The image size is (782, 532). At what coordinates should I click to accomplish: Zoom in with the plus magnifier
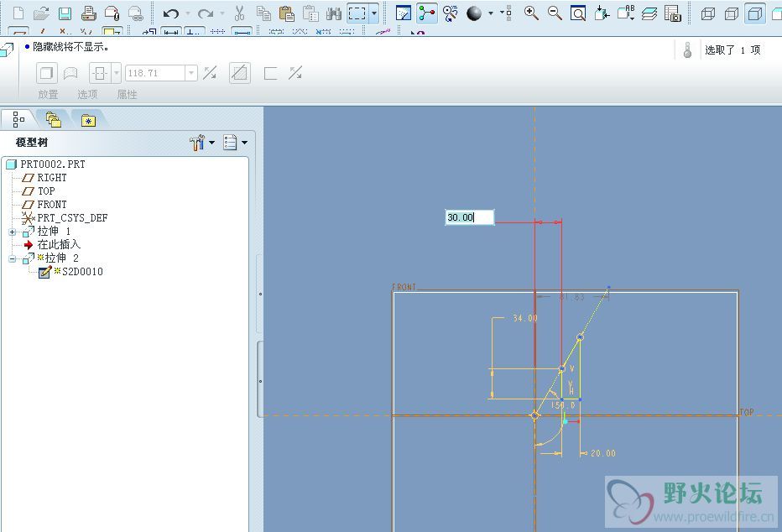click(531, 13)
